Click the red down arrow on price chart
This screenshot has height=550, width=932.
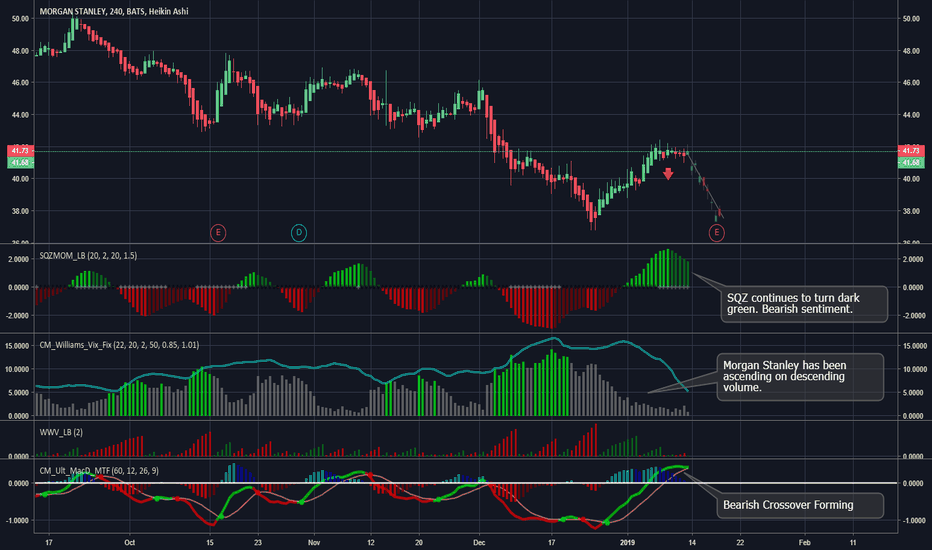coord(668,174)
